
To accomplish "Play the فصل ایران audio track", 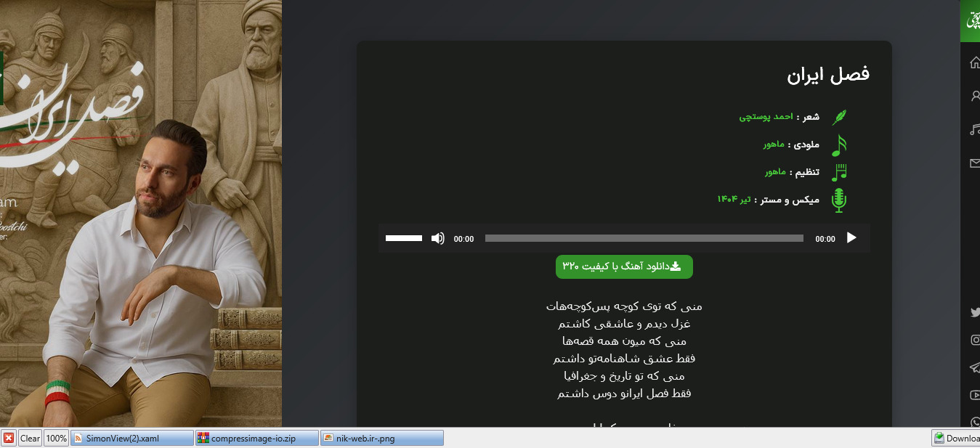I will [851, 238].
